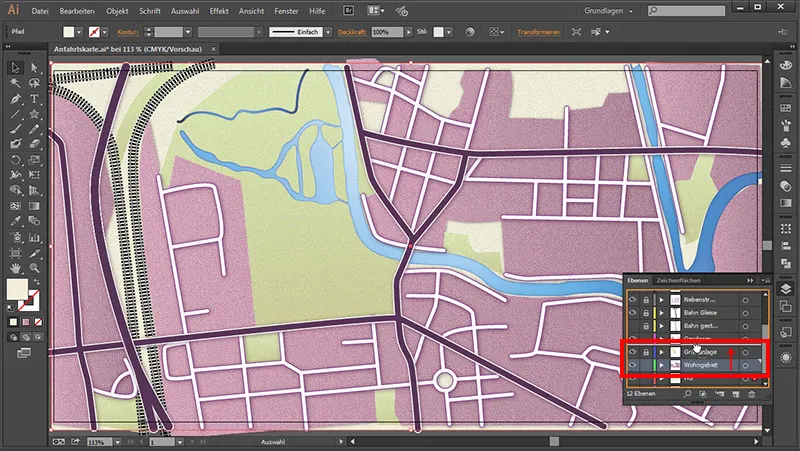Viewport: 800px width, 451px height.
Task: Show the Bahn gest... layer
Action: (633, 325)
